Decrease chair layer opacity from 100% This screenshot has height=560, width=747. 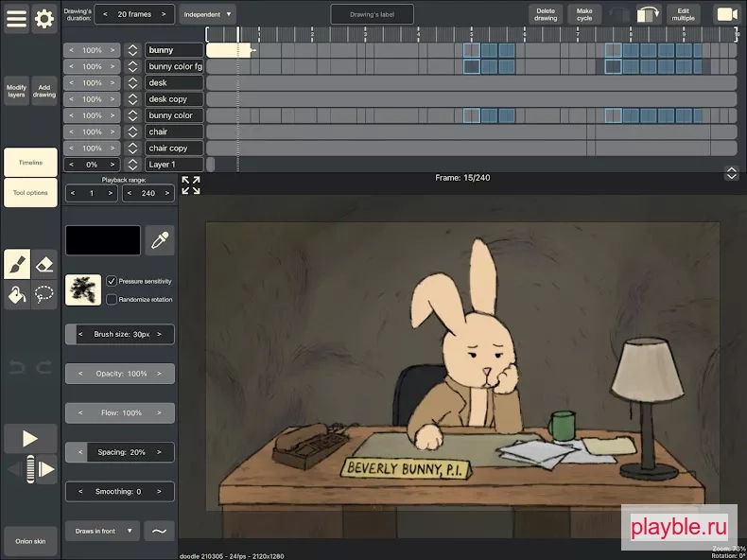coord(72,132)
